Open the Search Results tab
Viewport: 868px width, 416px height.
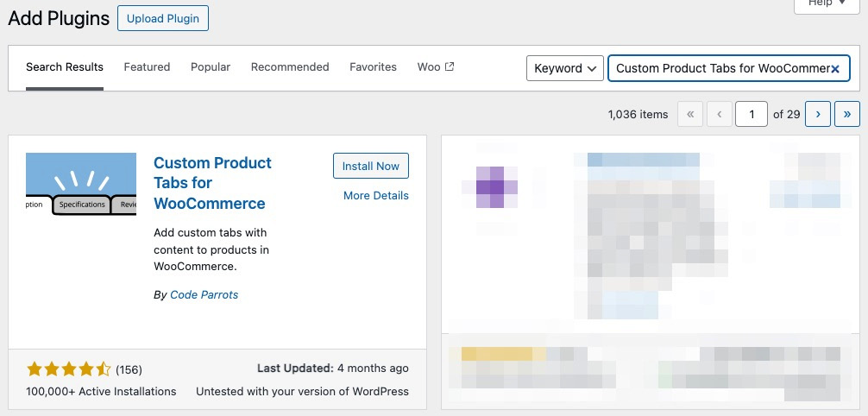tap(65, 67)
